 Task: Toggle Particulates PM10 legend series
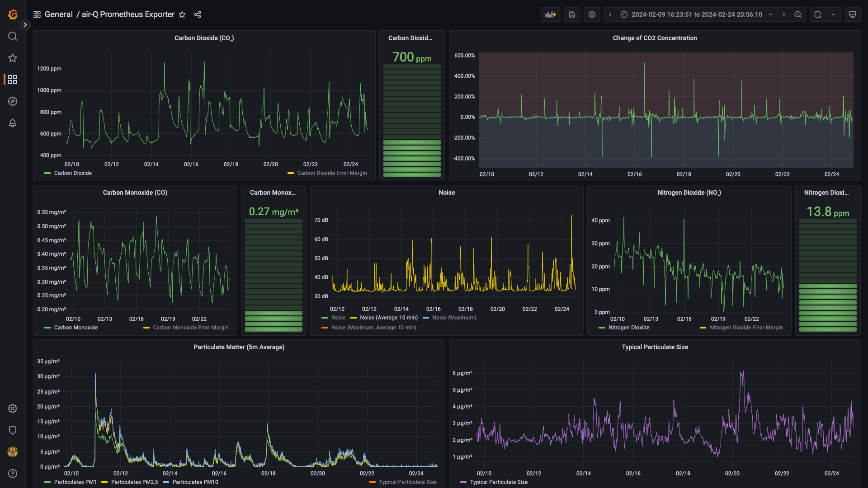pos(195,482)
